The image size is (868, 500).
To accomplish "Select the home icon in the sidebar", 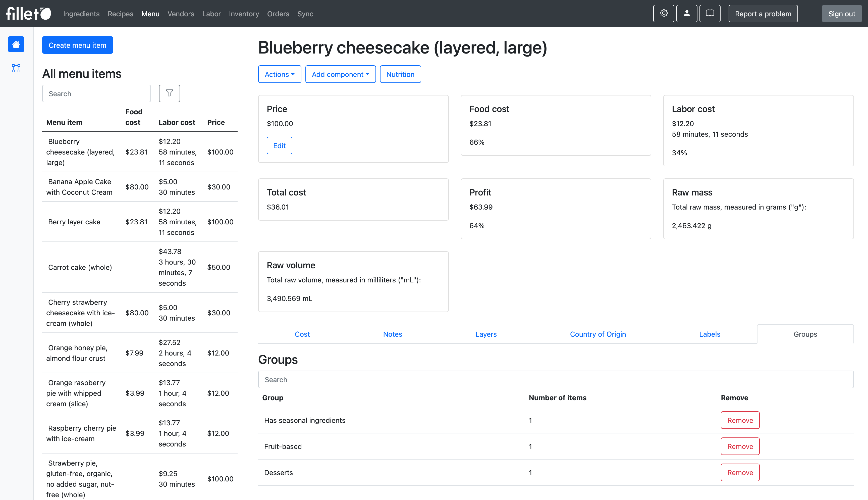I will (x=16, y=44).
